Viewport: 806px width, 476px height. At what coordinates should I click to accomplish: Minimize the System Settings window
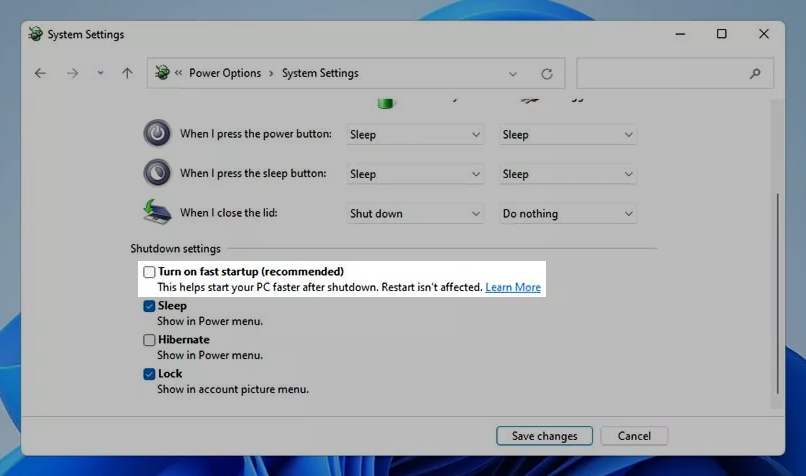tap(680, 34)
